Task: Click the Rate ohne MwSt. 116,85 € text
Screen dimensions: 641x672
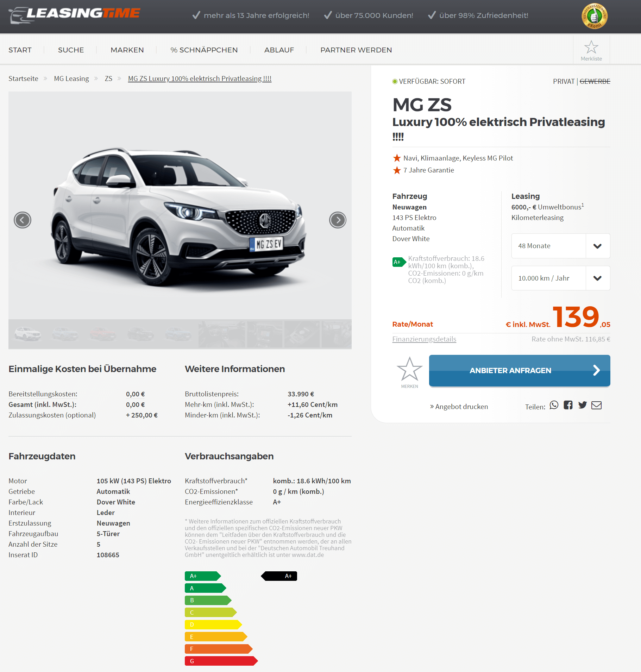Action: pyautogui.click(x=571, y=339)
